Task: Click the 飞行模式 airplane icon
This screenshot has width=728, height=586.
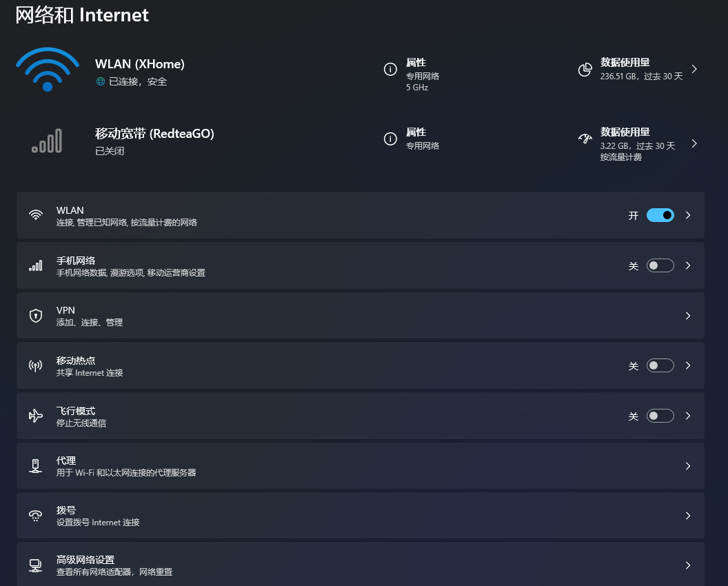Action: coord(35,415)
